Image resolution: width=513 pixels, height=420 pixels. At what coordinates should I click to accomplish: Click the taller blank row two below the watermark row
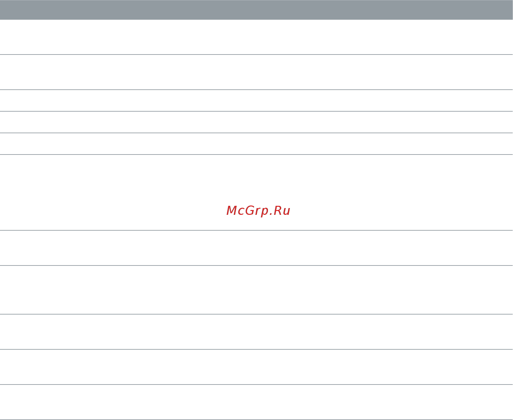[256, 290]
